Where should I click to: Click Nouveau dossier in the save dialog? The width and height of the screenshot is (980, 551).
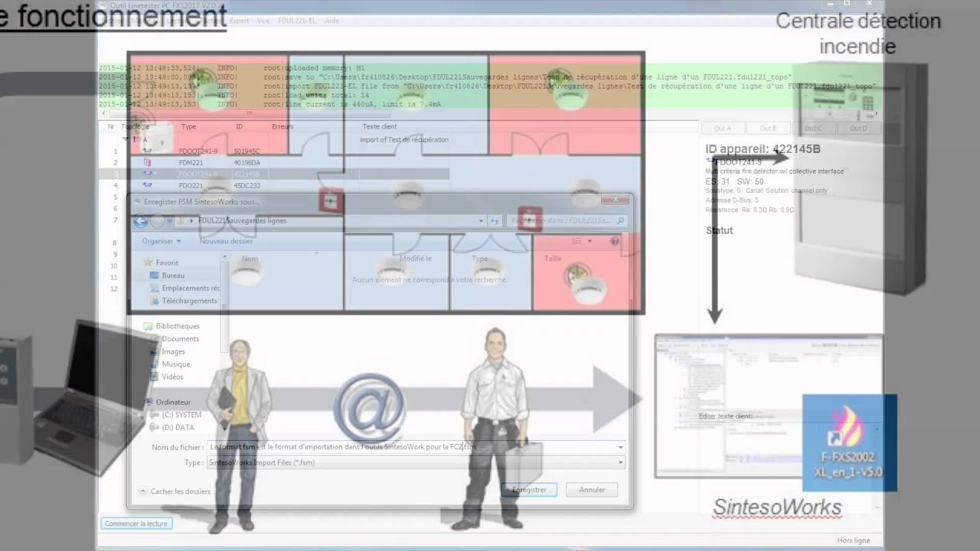click(227, 241)
